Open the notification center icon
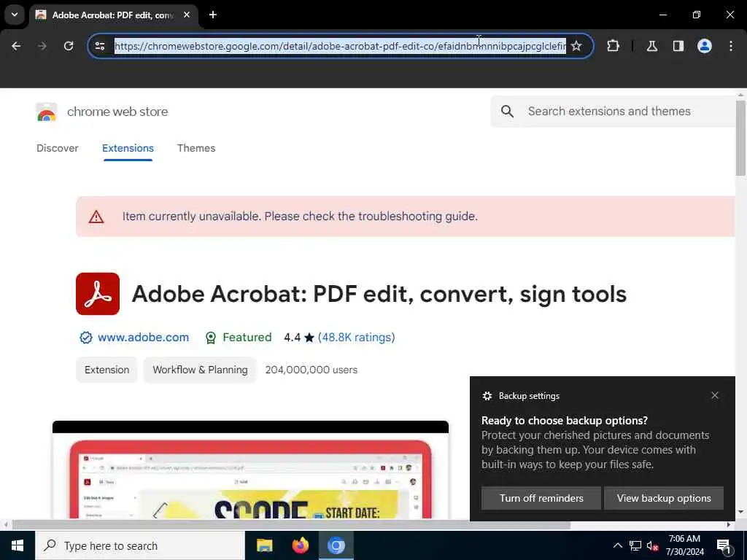 pyautogui.click(x=724, y=545)
